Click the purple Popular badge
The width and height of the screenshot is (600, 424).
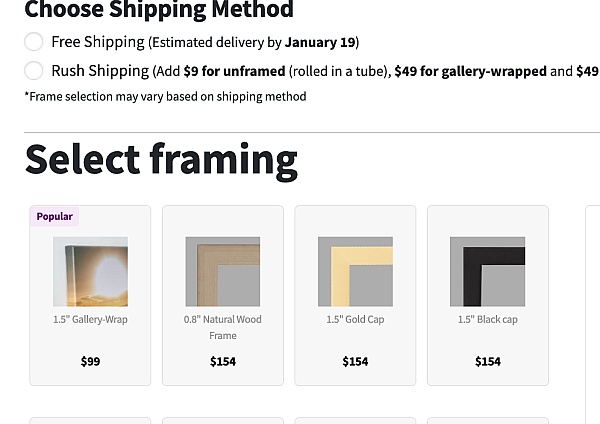click(54, 216)
